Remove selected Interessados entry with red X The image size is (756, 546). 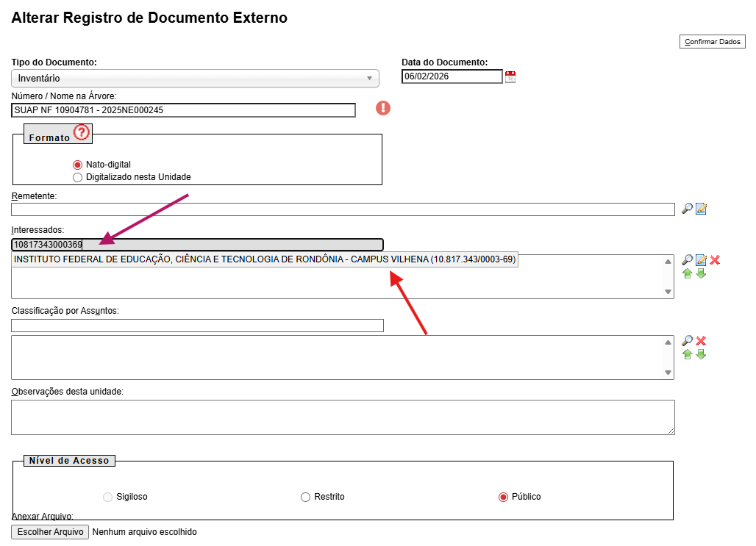715,260
